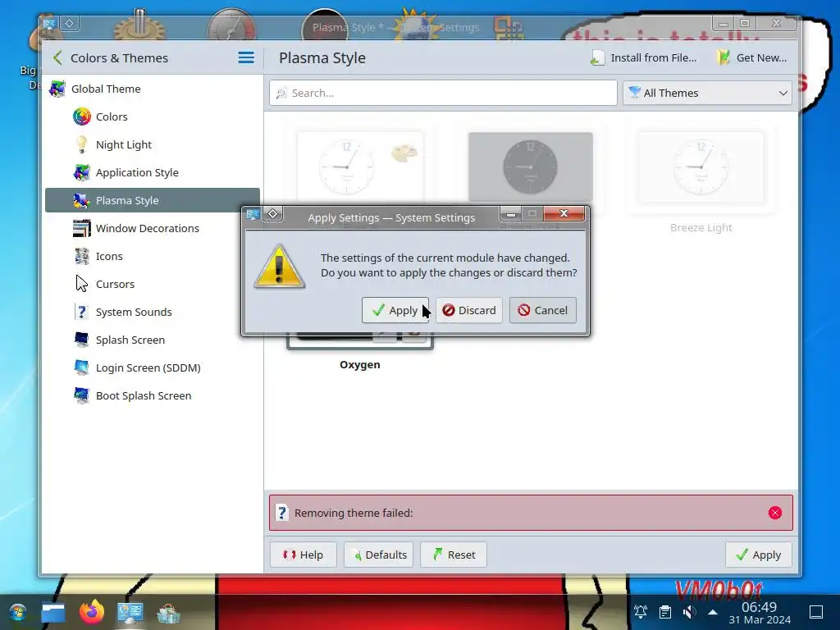Viewport: 840px width, 630px height.
Task: Open the All Themes dropdown
Action: point(707,94)
